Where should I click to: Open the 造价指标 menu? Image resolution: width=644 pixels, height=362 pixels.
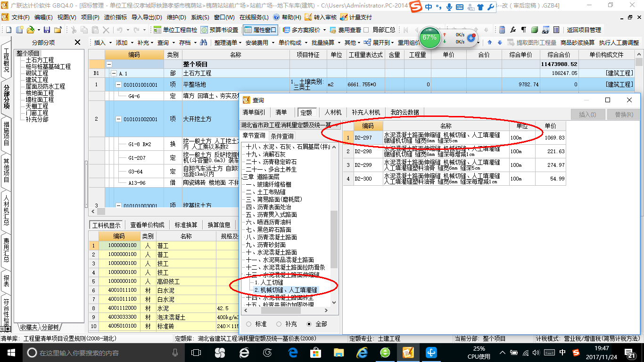(x=116, y=17)
